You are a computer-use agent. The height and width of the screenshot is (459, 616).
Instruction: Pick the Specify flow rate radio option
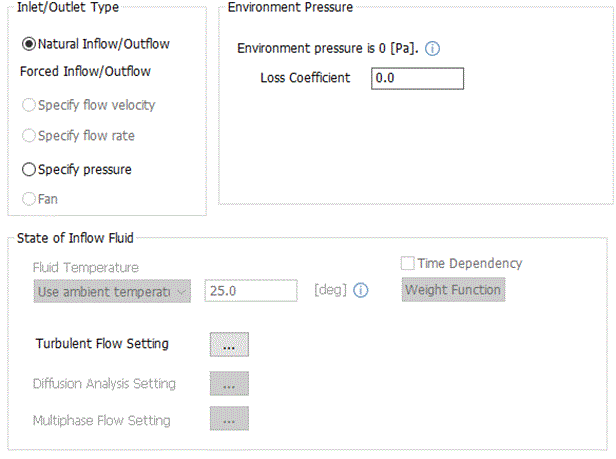click(28, 135)
